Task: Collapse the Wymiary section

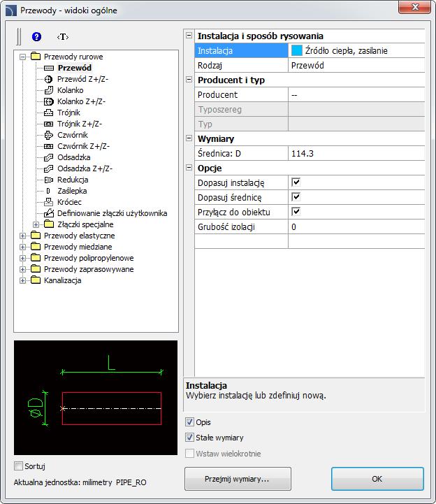Action: [x=189, y=138]
